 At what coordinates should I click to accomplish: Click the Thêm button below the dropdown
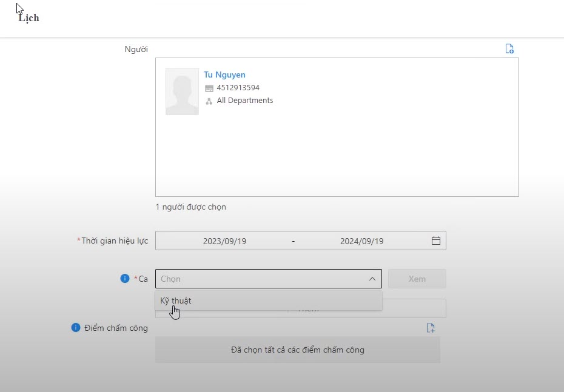[x=412, y=311]
